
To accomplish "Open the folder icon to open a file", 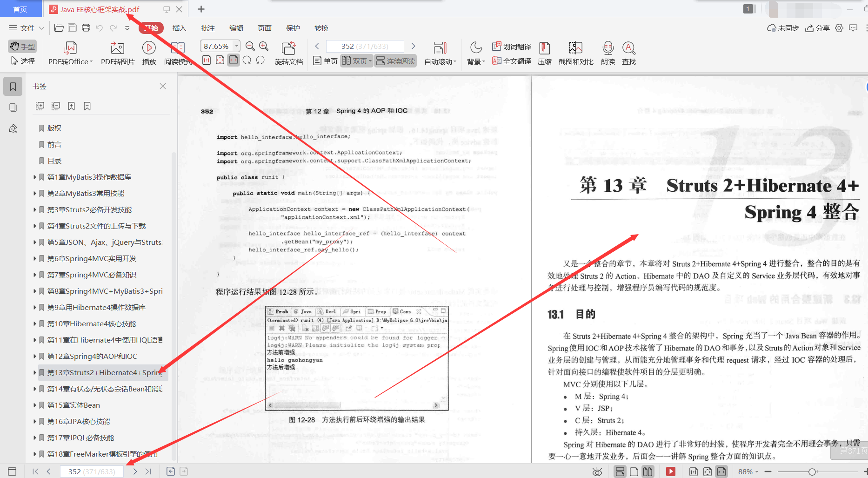I will [59, 28].
